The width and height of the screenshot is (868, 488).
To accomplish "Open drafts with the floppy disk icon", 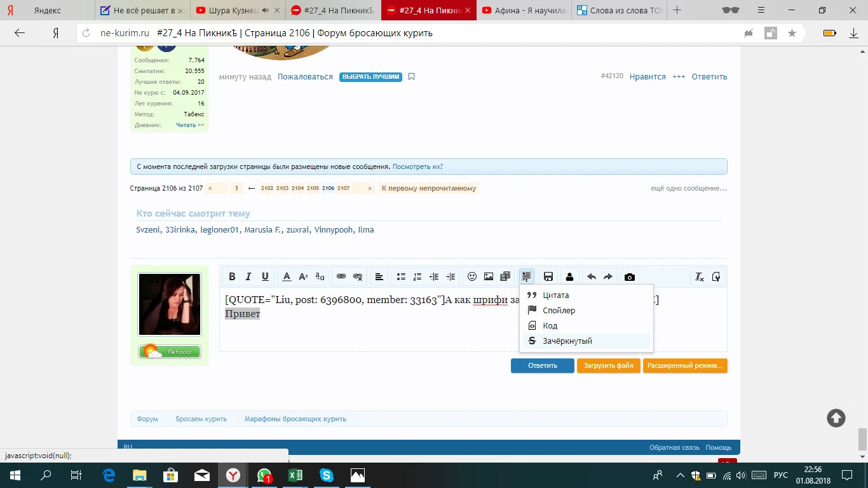I will pos(548,276).
